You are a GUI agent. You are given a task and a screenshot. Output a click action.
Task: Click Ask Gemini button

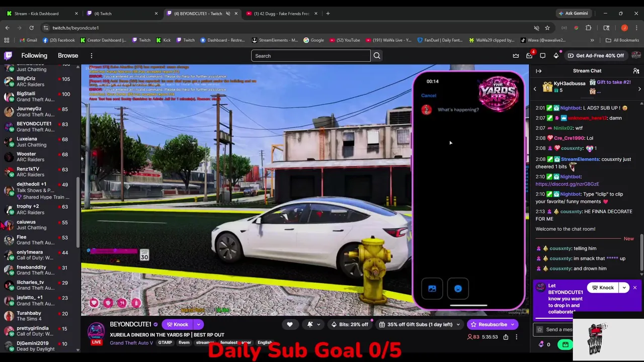tap(573, 14)
